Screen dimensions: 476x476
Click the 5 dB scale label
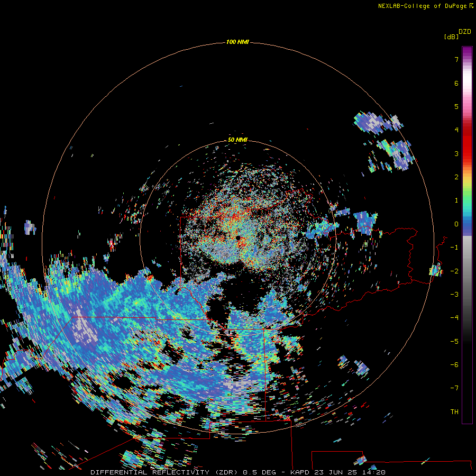456,106
